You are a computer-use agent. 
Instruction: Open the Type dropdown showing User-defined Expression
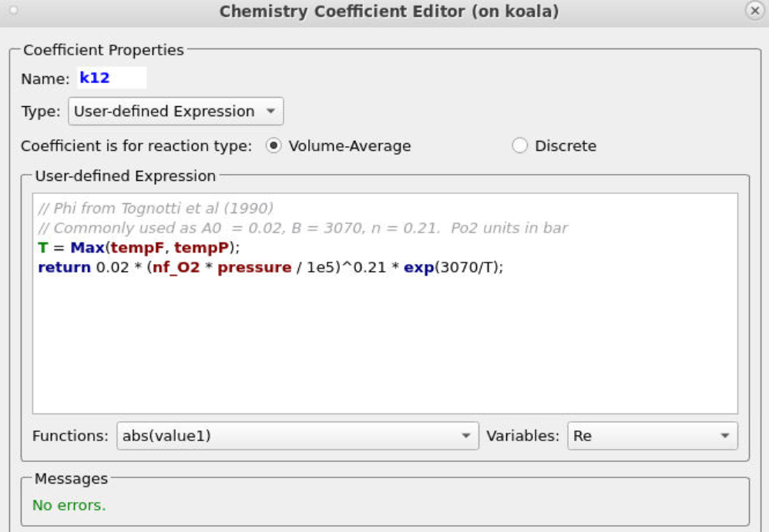[176, 112]
